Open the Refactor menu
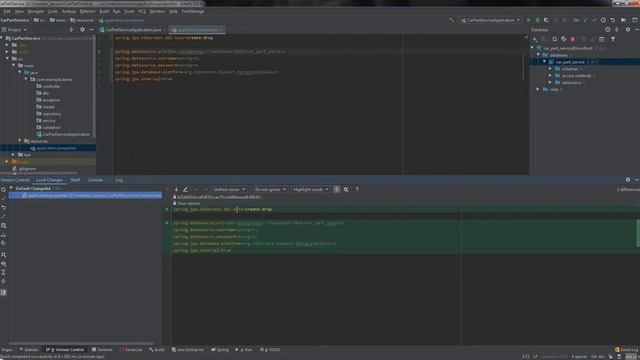 tap(87, 11)
